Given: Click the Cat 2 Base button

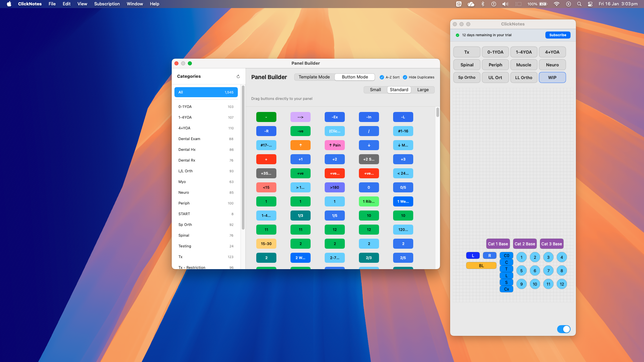Looking at the screenshot, I should (x=525, y=244).
